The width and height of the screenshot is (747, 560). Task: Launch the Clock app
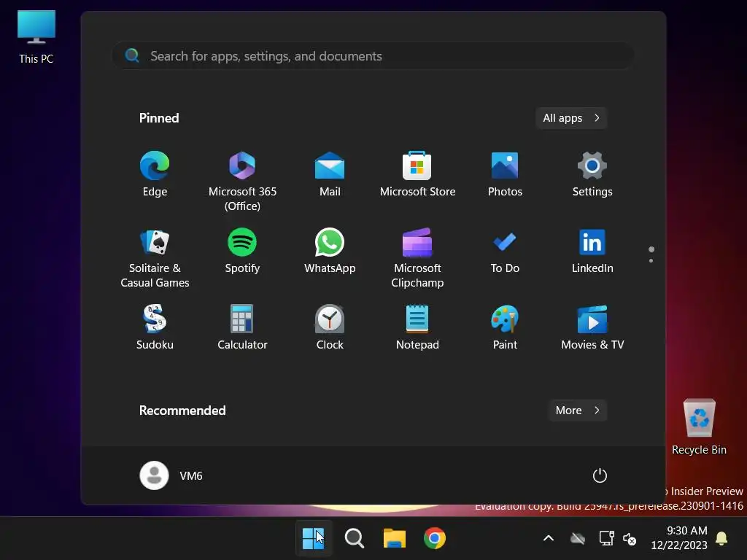coord(330,327)
